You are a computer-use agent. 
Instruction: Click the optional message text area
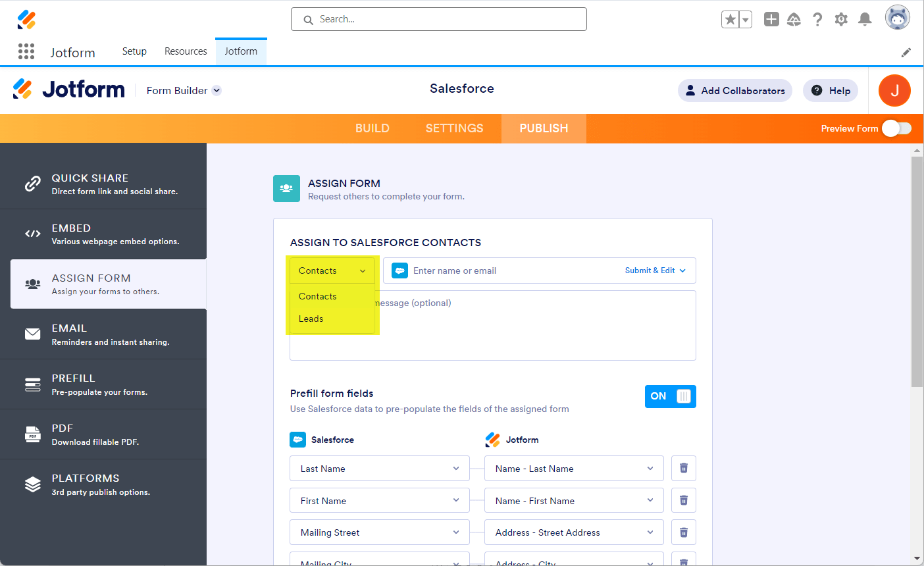click(x=493, y=326)
